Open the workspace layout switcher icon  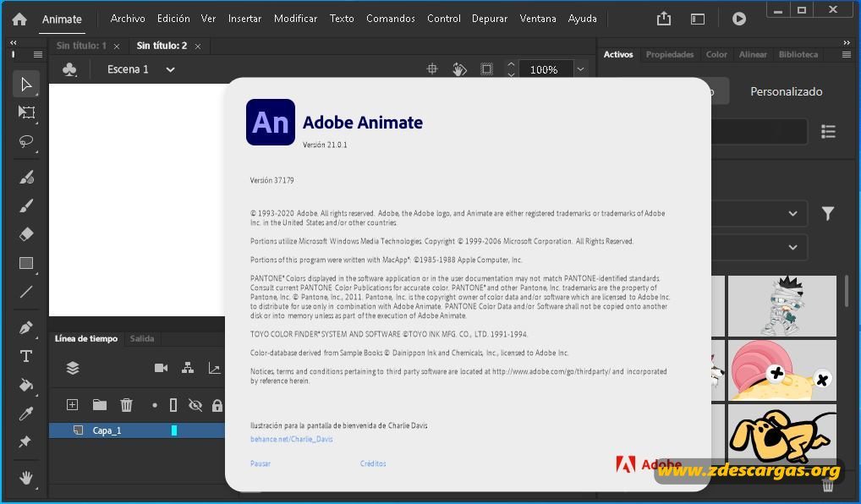point(698,19)
